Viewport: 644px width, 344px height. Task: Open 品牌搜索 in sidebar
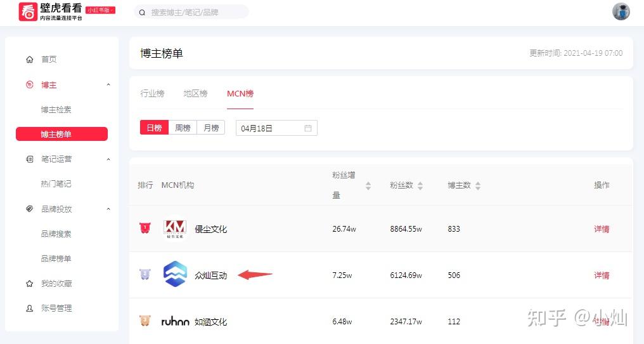pos(56,234)
